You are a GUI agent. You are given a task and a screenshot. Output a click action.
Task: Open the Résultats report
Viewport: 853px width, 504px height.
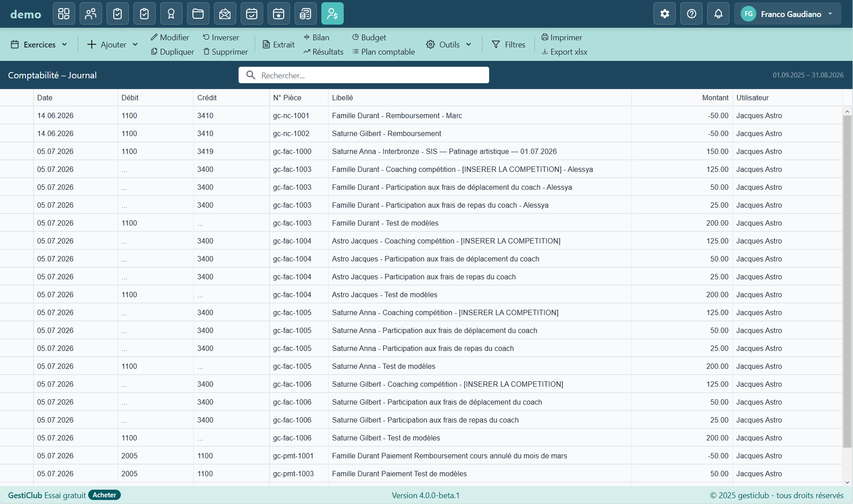point(323,51)
